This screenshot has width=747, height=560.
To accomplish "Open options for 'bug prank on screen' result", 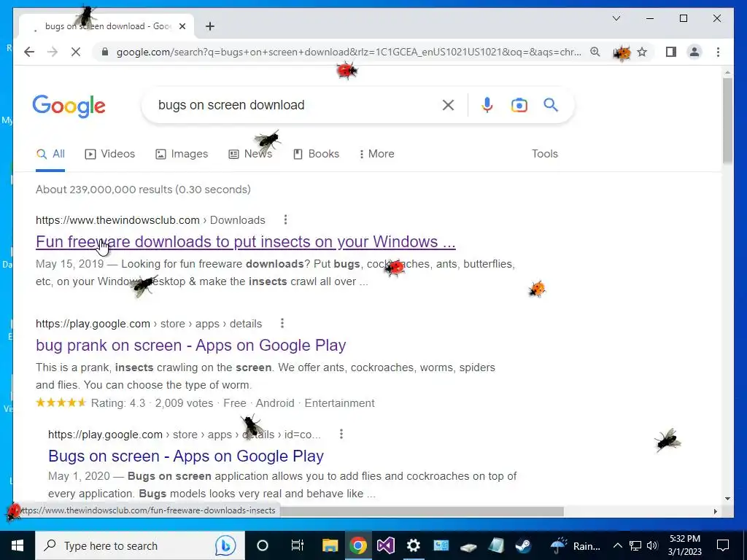I will click(282, 323).
